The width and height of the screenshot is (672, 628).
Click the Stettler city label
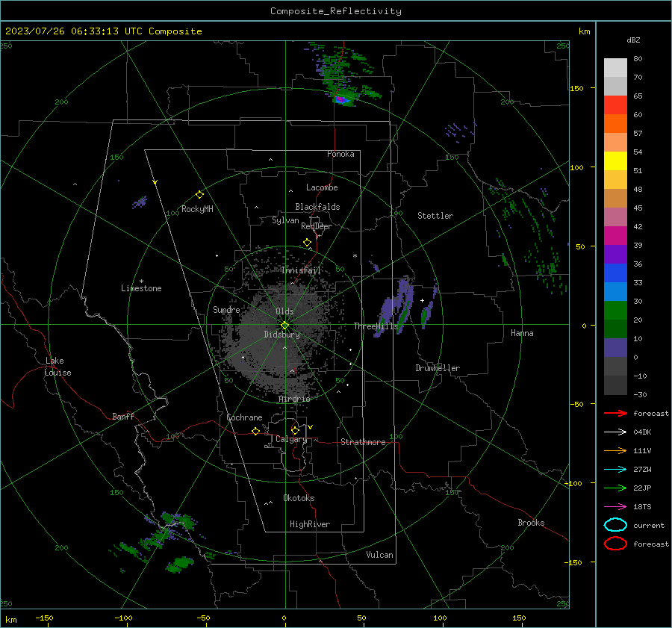point(435,216)
